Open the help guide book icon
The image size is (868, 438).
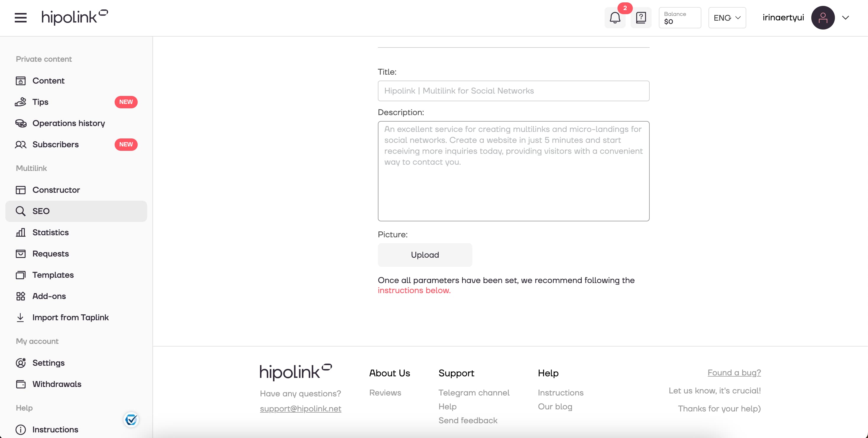(641, 17)
